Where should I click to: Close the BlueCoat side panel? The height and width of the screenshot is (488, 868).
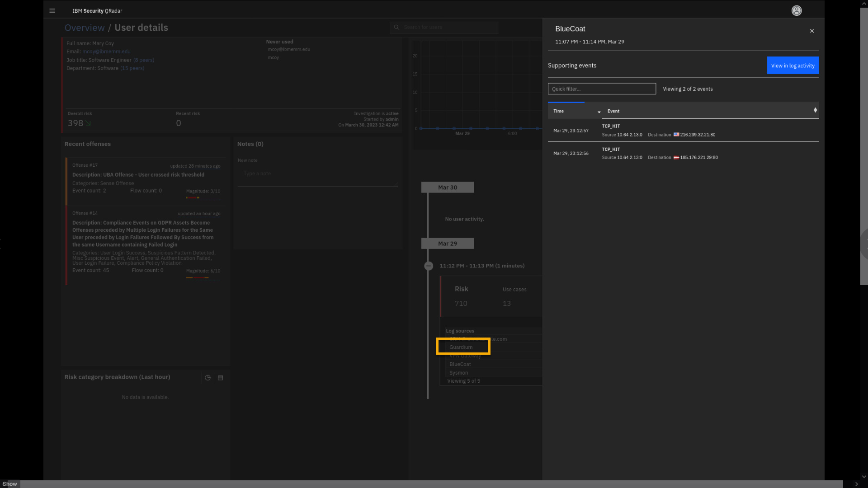(812, 31)
